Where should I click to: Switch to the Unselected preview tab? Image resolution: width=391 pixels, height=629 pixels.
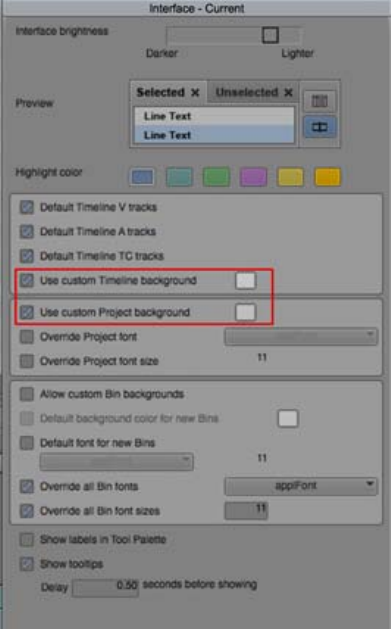tap(247, 92)
